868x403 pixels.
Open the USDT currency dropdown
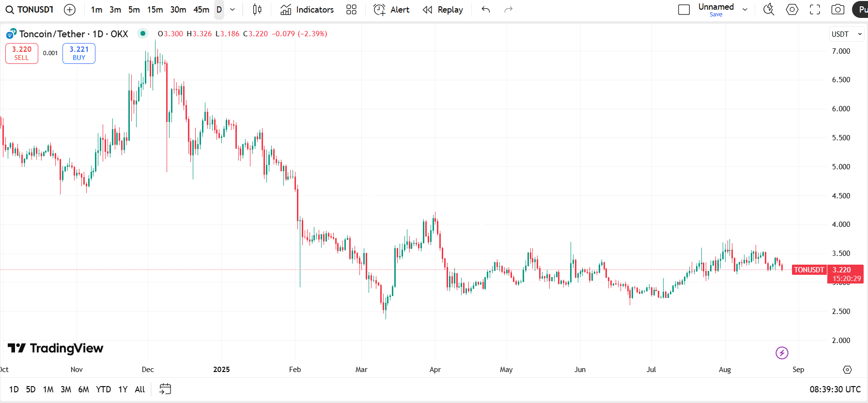tap(846, 34)
